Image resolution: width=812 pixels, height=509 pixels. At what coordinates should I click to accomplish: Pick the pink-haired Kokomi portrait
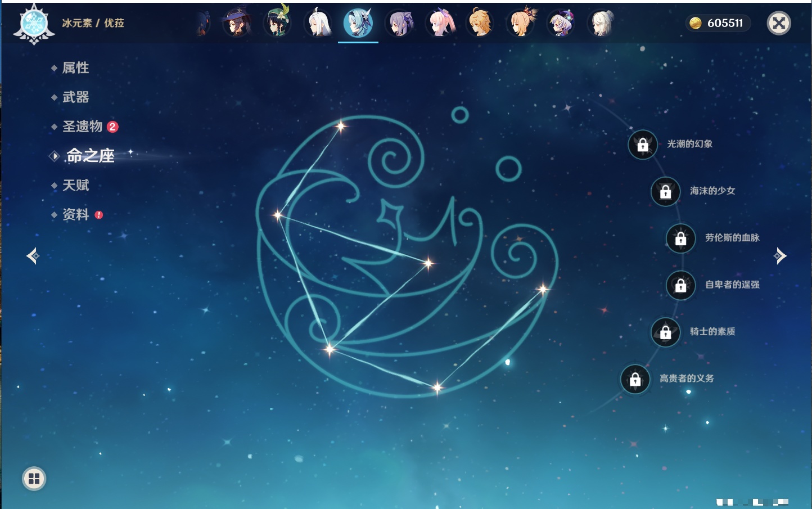coord(439,23)
